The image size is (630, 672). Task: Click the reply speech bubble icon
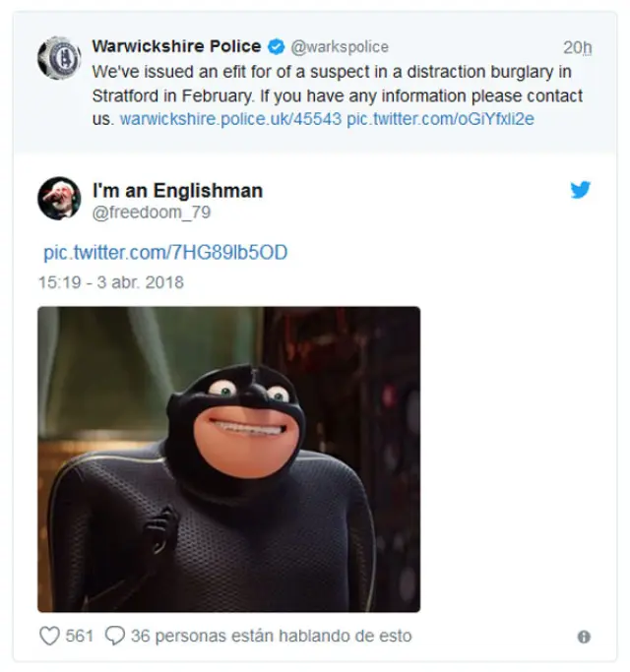[115, 636]
